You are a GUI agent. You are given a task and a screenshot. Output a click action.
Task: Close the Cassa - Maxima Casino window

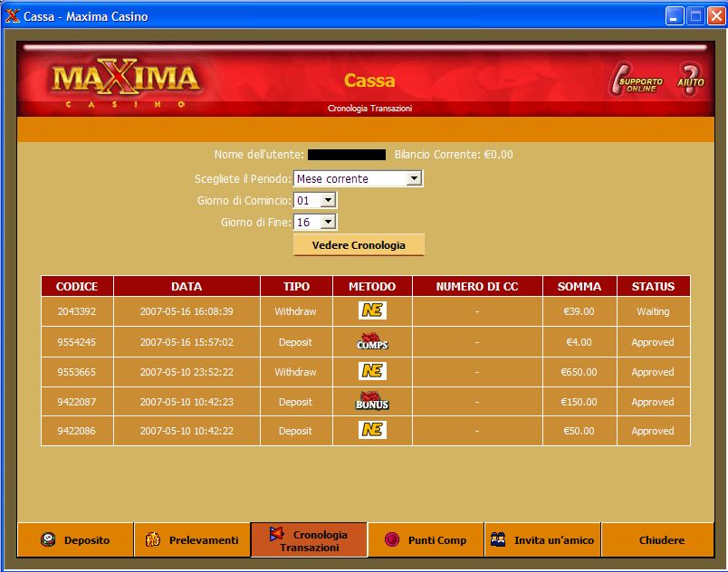point(716,16)
